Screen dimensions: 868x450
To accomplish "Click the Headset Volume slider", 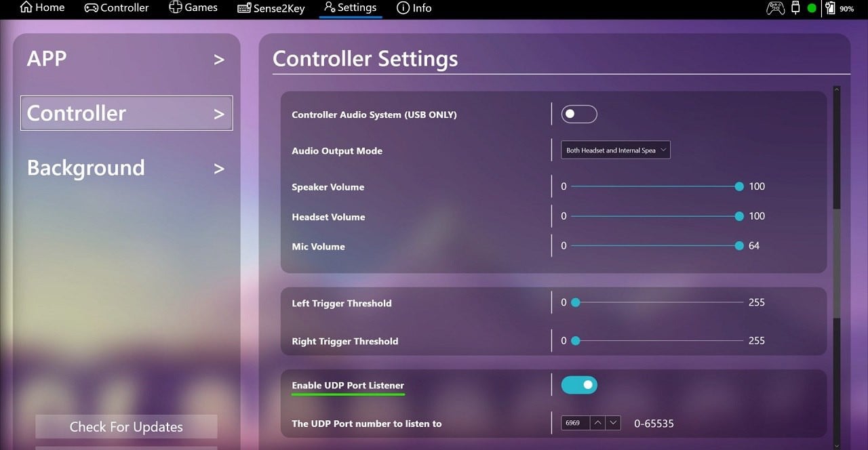I will 656,216.
